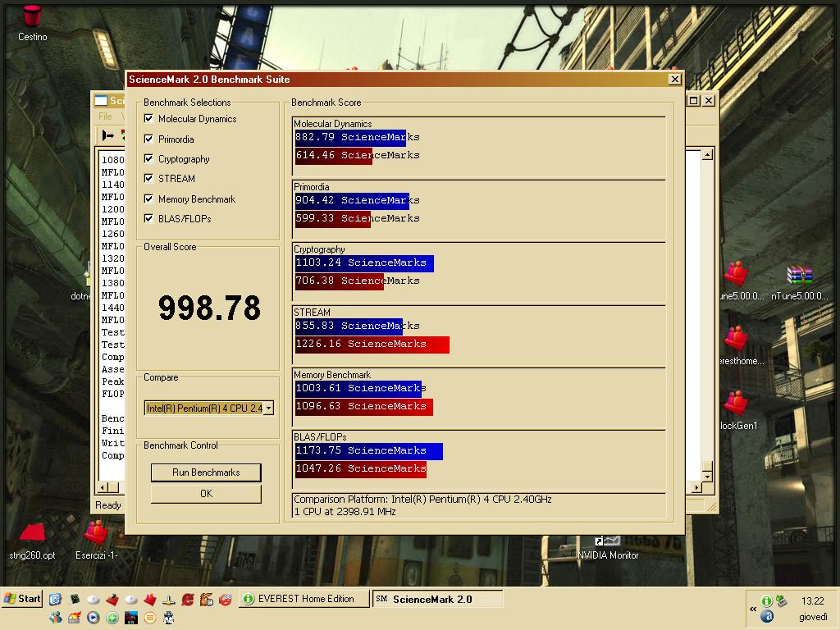Click the Ready status bar text
This screenshot has height=630, width=840.
tap(108, 505)
